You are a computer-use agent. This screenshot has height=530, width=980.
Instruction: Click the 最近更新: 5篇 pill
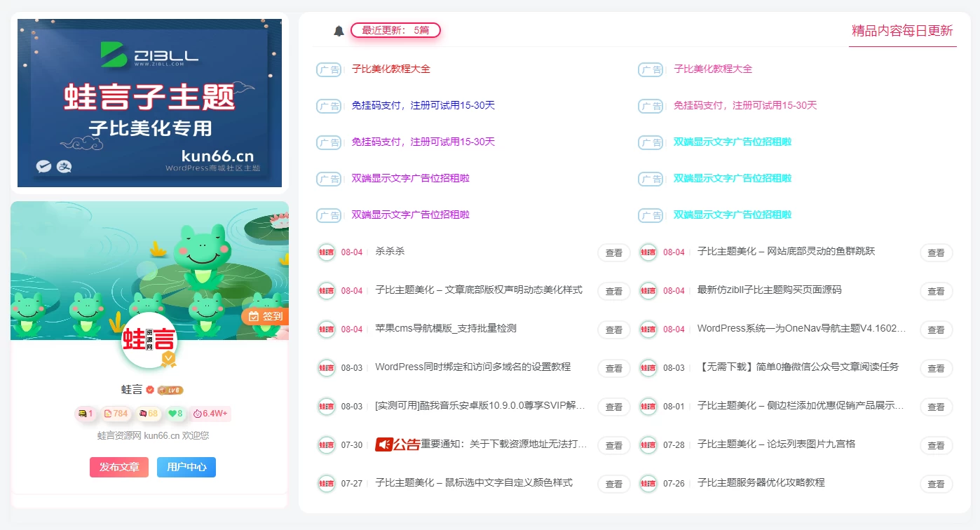coord(395,30)
